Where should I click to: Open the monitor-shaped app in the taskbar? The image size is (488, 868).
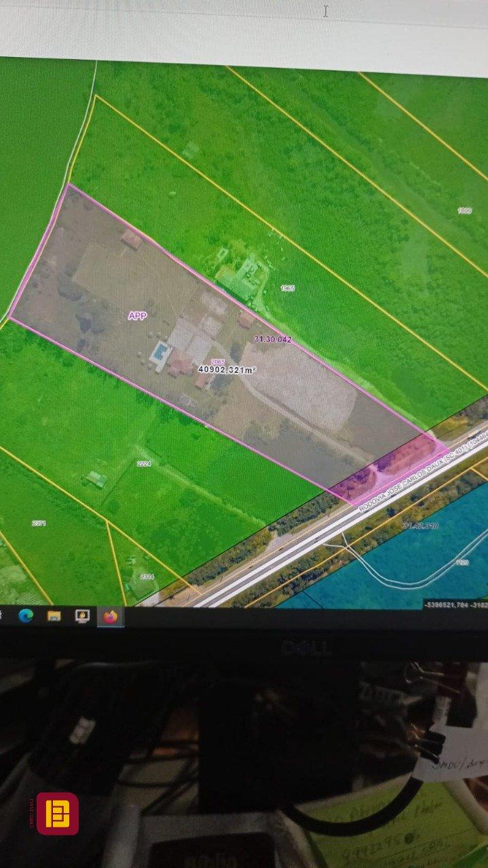tap(82, 616)
